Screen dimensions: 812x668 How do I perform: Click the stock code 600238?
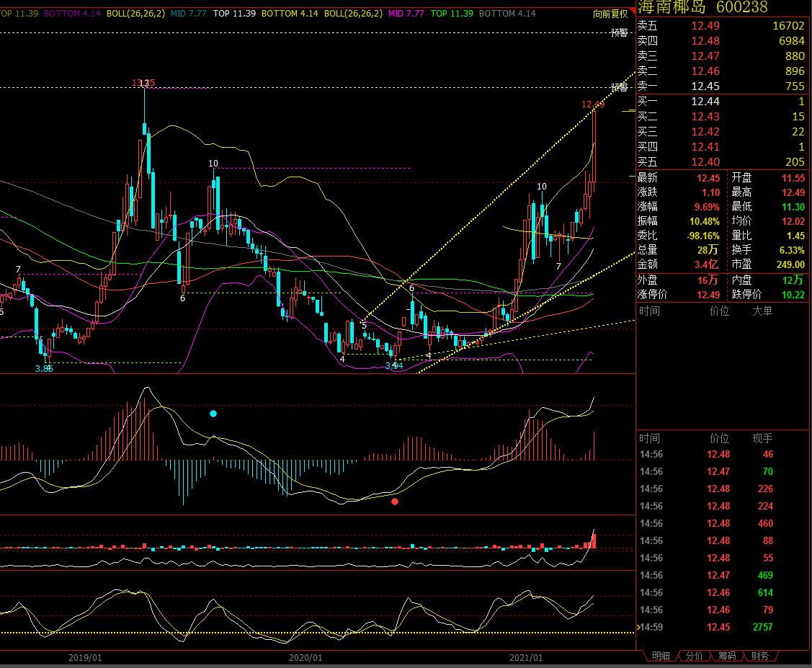pos(741,7)
